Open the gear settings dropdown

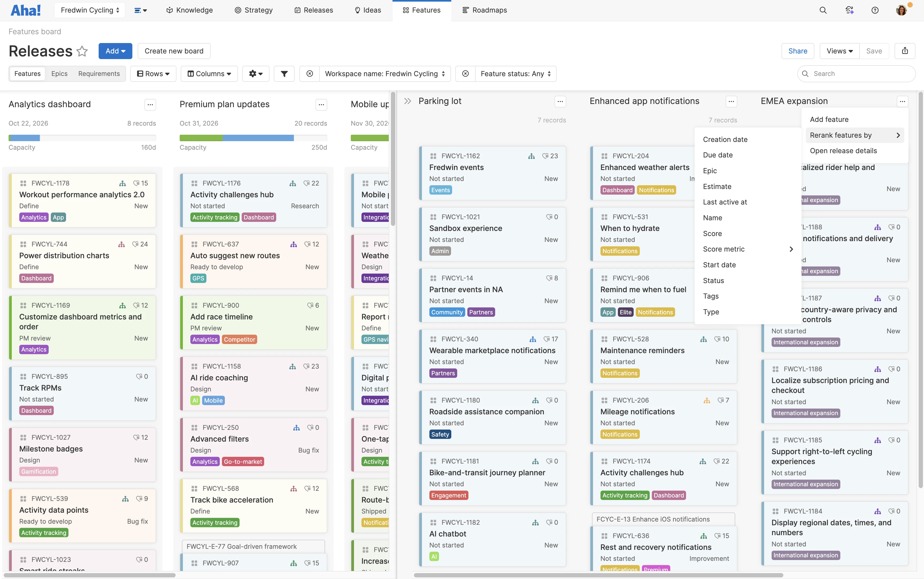pos(256,74)
